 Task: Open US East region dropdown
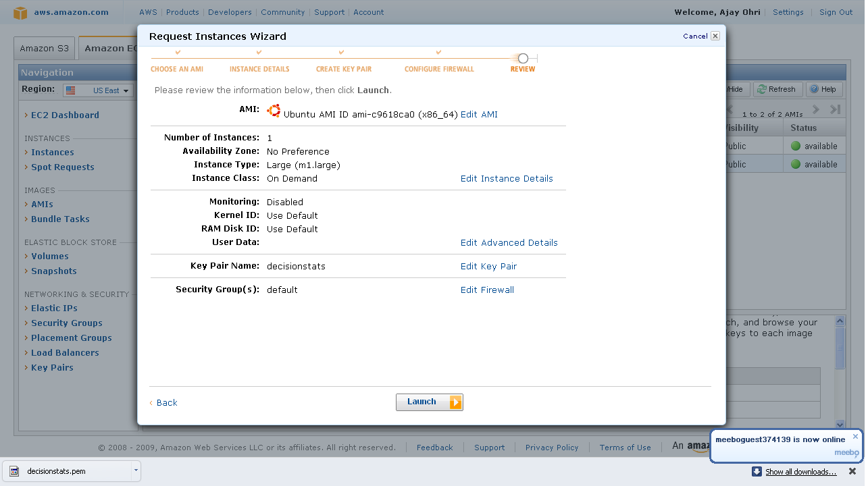(97, 90)
